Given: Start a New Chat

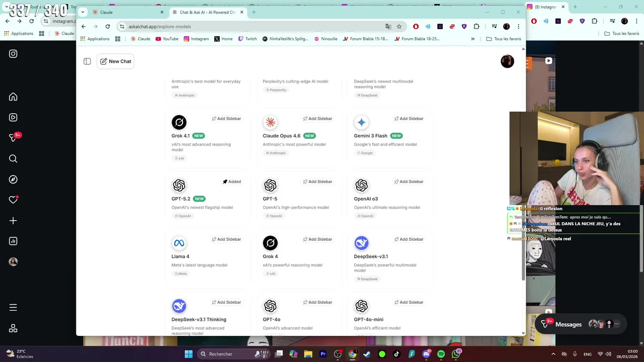Looking at the screenshot, I should tap(115, 61).
